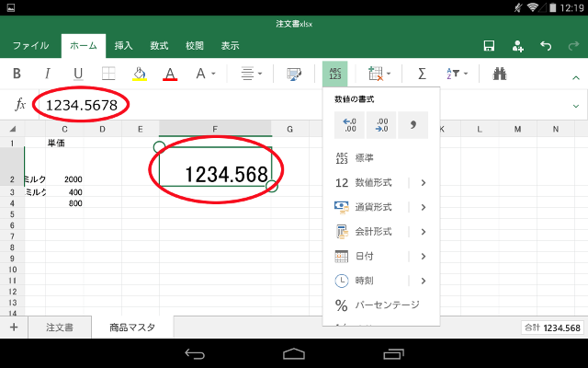
Task: Collapse the ribbon with the chevron
Action: click(576, 77)
